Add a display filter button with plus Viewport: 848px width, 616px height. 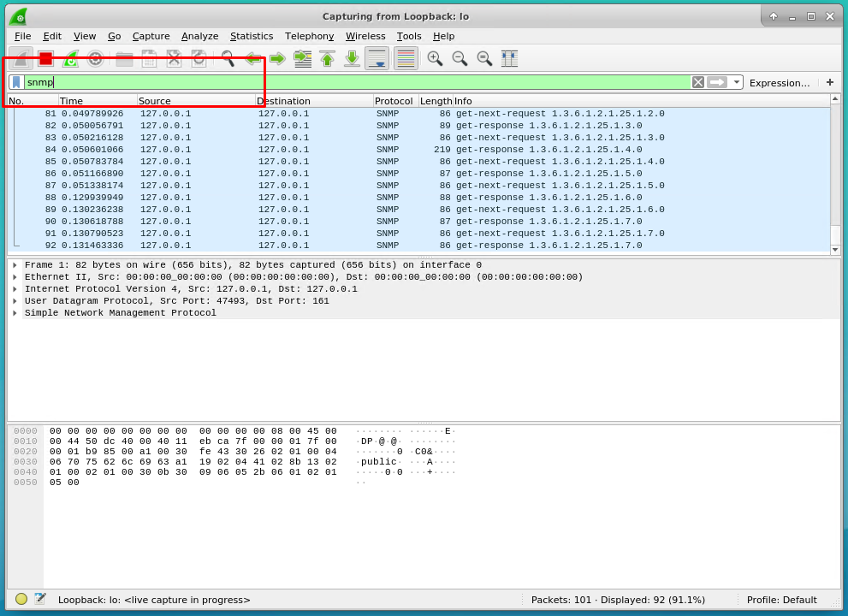pos(830,82)
